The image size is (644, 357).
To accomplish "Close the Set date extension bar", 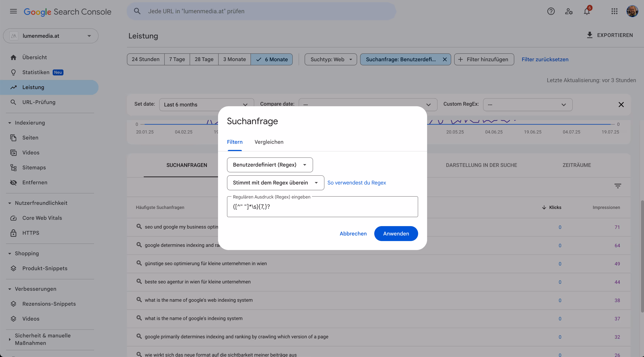I will click(621, 105).
